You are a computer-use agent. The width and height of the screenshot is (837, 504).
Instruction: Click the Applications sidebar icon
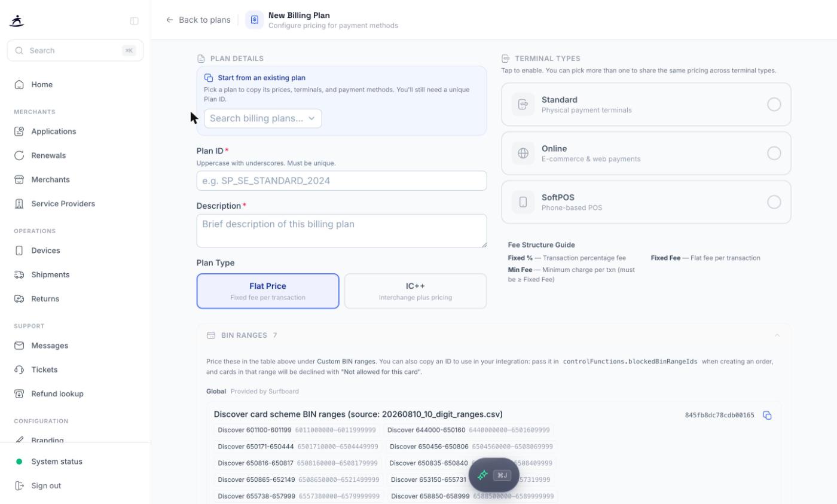coord(19,132)
